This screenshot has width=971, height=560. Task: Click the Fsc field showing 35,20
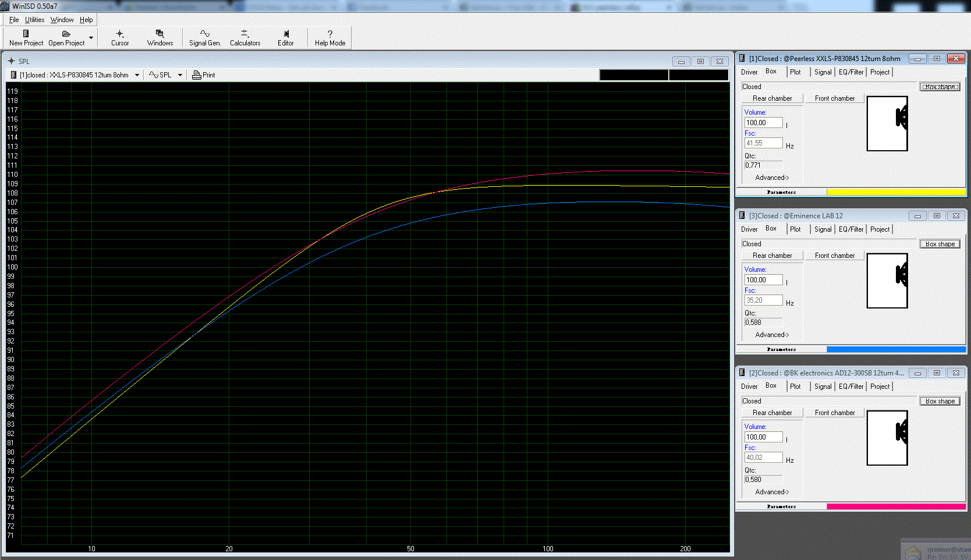pos(763,300)
